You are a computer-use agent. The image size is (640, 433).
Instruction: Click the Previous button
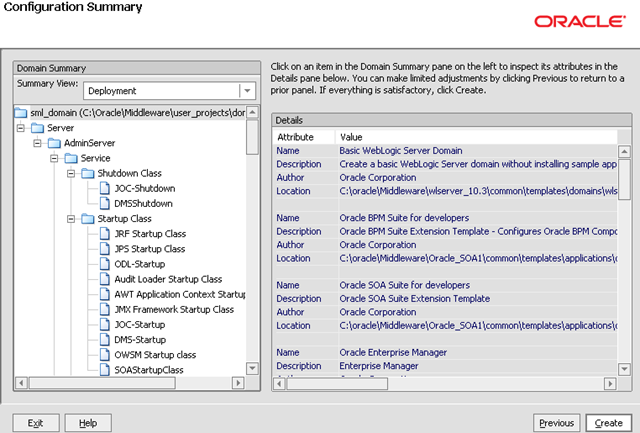556,423
